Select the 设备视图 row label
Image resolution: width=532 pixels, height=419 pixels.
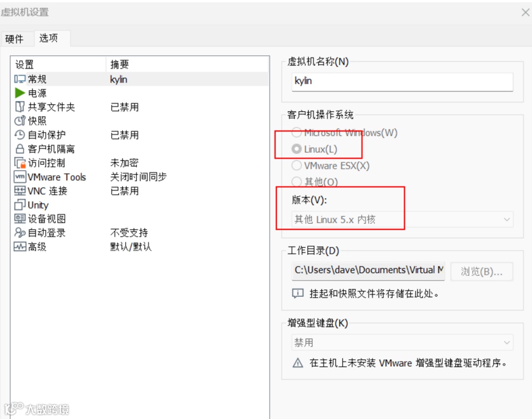(x=47, y=219)
